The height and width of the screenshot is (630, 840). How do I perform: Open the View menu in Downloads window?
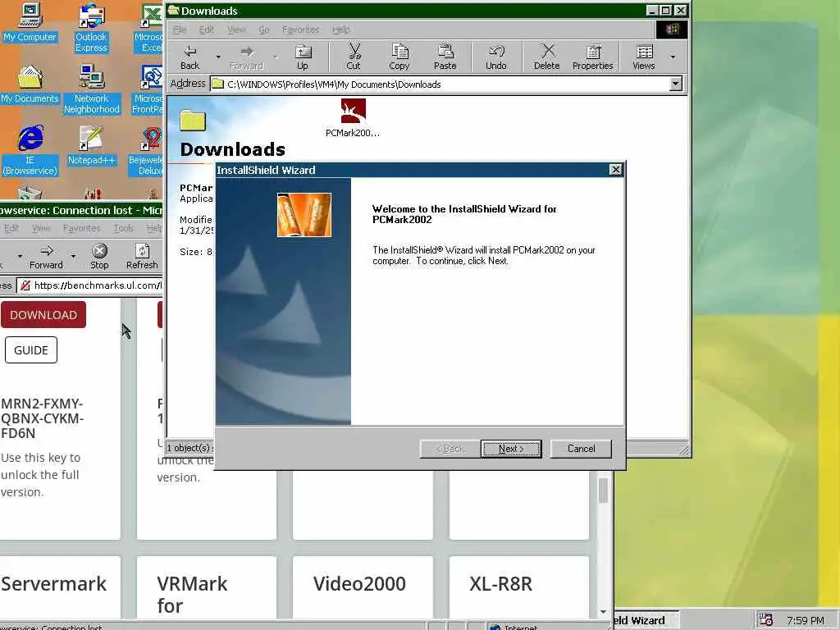235,30
